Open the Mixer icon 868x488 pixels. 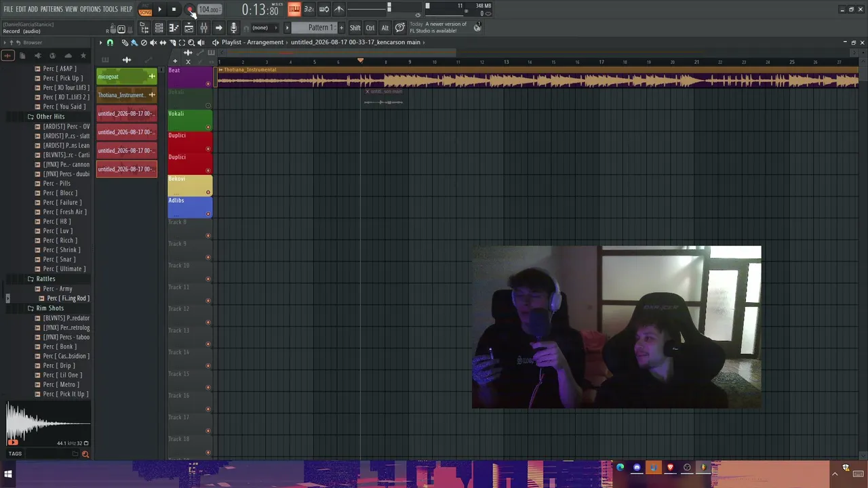pos(203,28)
